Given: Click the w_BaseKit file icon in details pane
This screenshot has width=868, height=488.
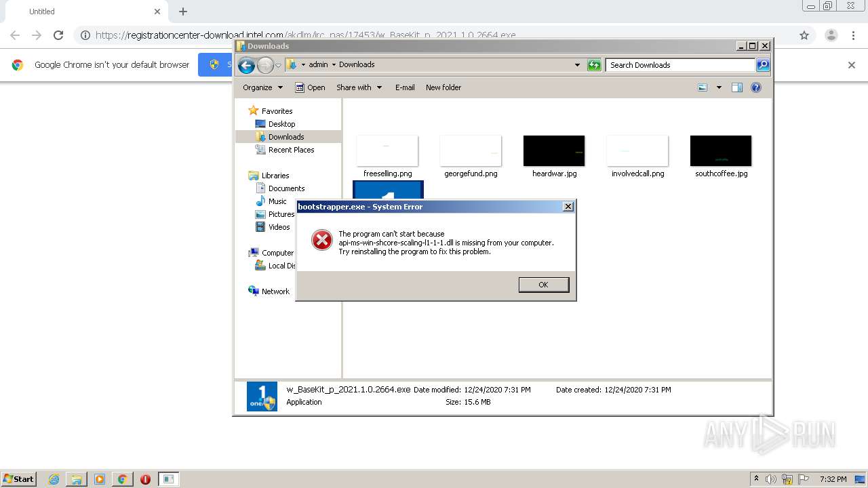Looking at the screenshot, I should click(262, 396).
